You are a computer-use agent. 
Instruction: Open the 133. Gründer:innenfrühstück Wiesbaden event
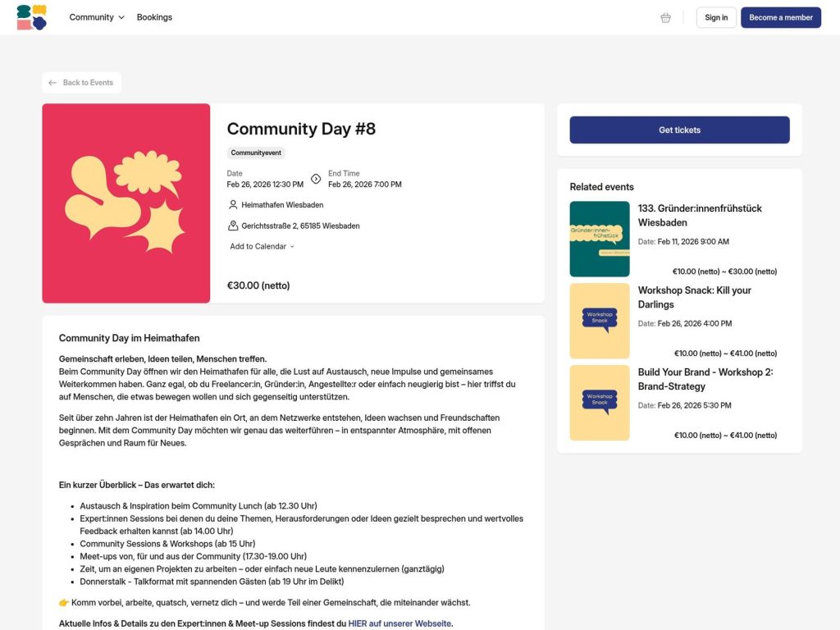700,216
